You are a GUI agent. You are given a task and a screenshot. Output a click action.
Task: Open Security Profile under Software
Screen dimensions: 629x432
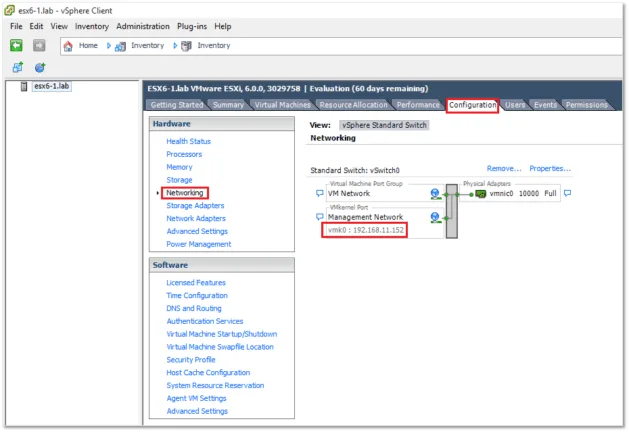pos(191,360)
